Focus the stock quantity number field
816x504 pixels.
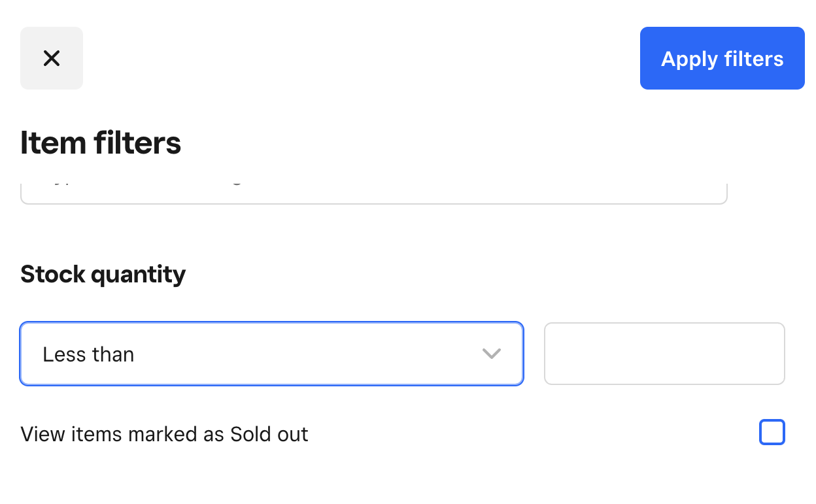pyautogui.click(x=664, y=354)
